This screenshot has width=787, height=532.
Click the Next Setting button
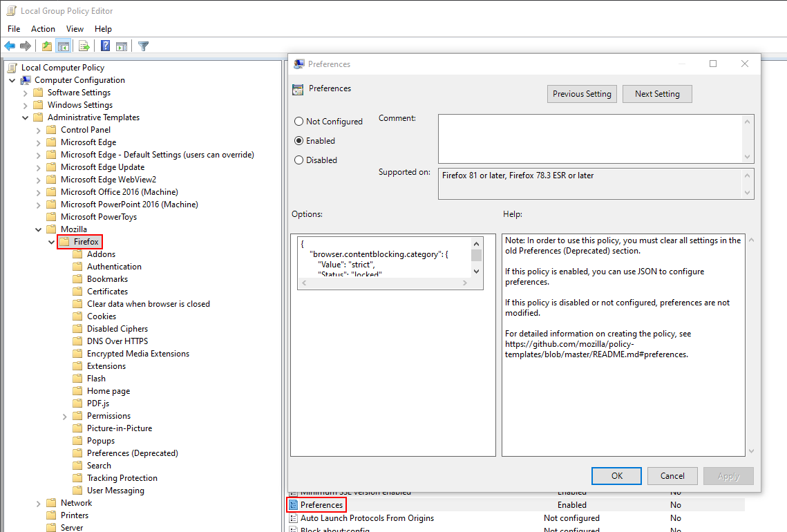(657, 94)
